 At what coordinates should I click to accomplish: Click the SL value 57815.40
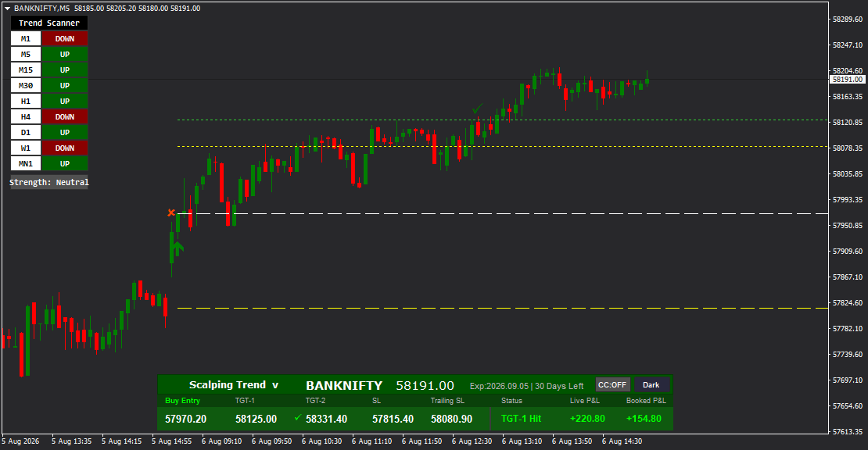tap(393, 419)
